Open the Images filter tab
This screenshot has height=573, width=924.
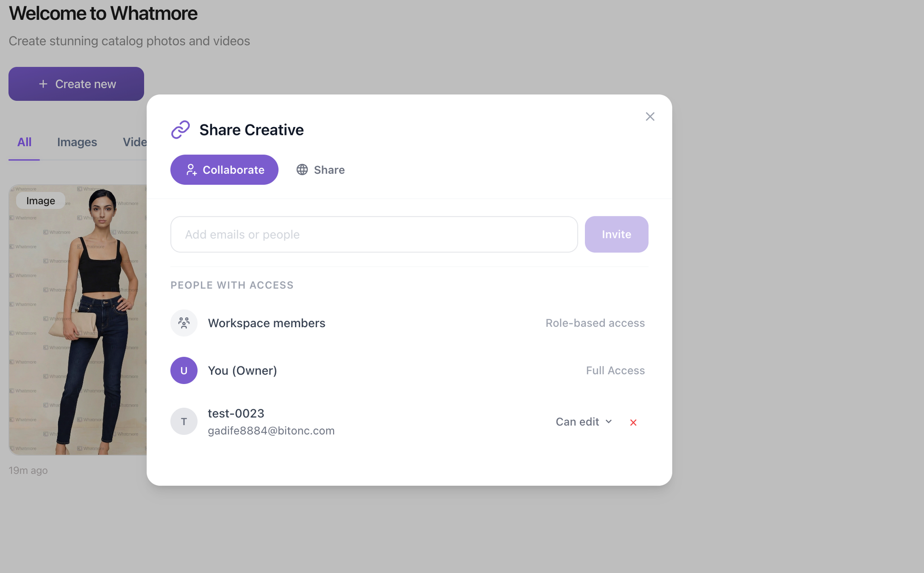pyautogui.click(x=77, y=142)
